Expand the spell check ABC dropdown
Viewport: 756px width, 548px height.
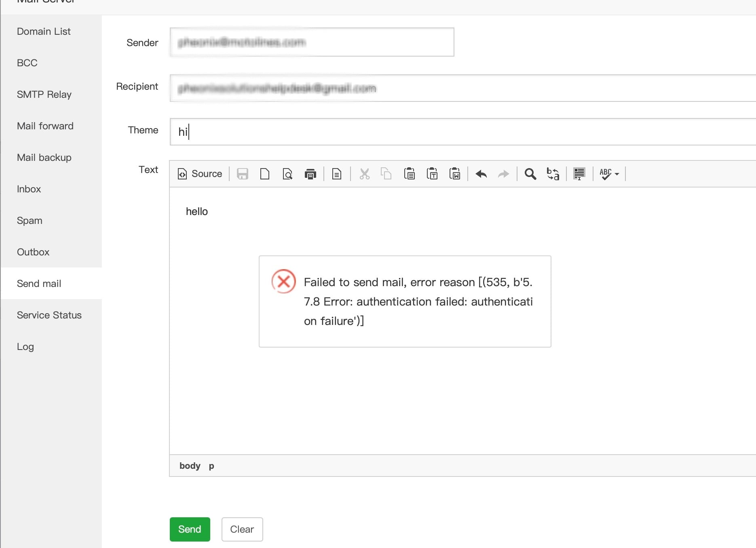[609, 174]
